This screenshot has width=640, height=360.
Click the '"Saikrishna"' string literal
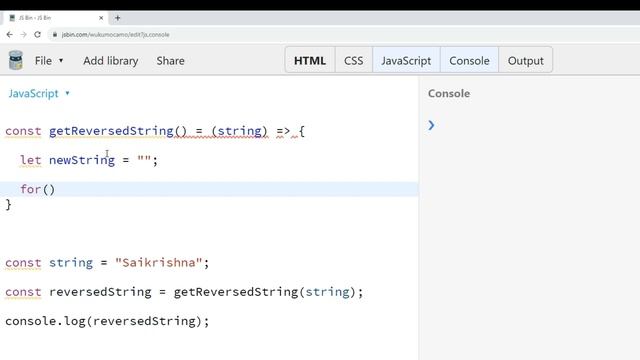[x=159, y=262]
